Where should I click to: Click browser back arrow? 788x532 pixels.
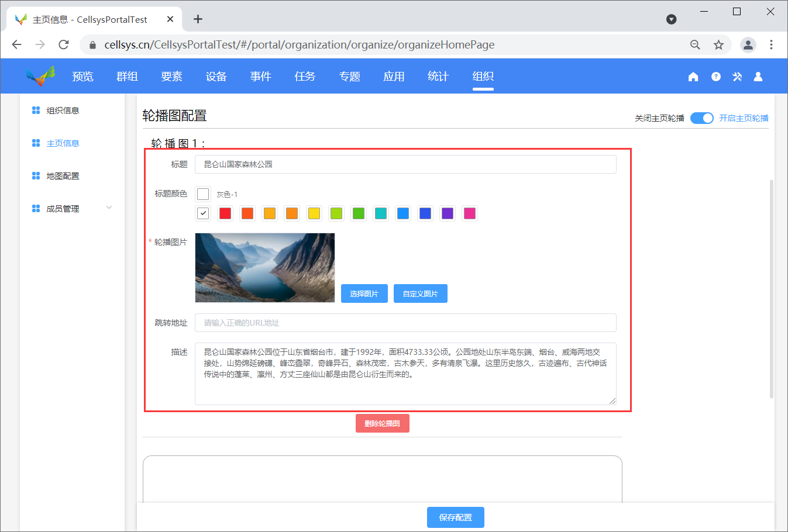coord(16,44)
